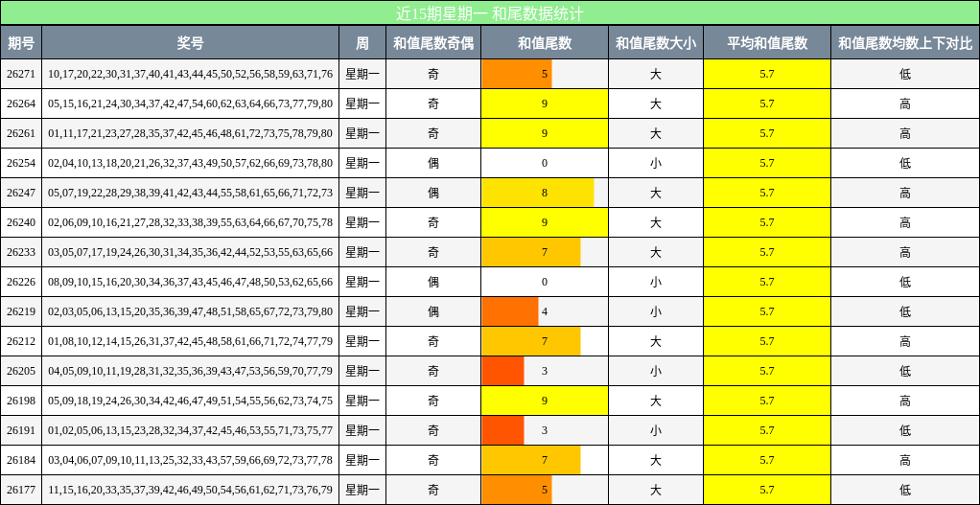This screenshot has height=505, width=980.
Task: Select period number 26184
Action: [21, 460]
